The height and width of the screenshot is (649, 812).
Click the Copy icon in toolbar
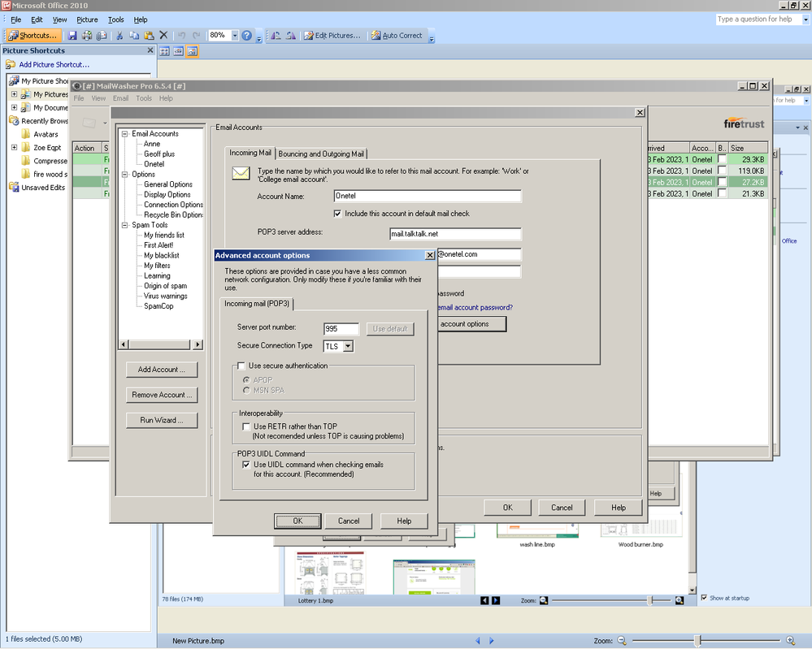point(134,35)
